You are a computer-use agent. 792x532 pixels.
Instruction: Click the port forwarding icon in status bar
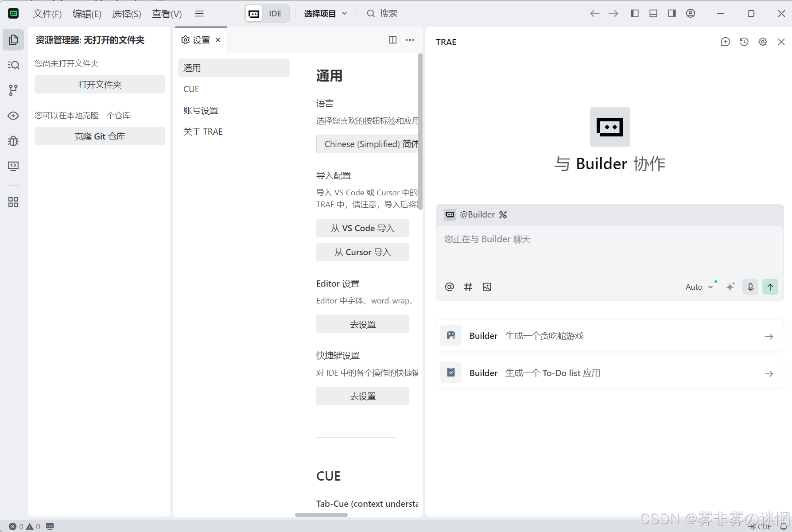tap(50, 526)
